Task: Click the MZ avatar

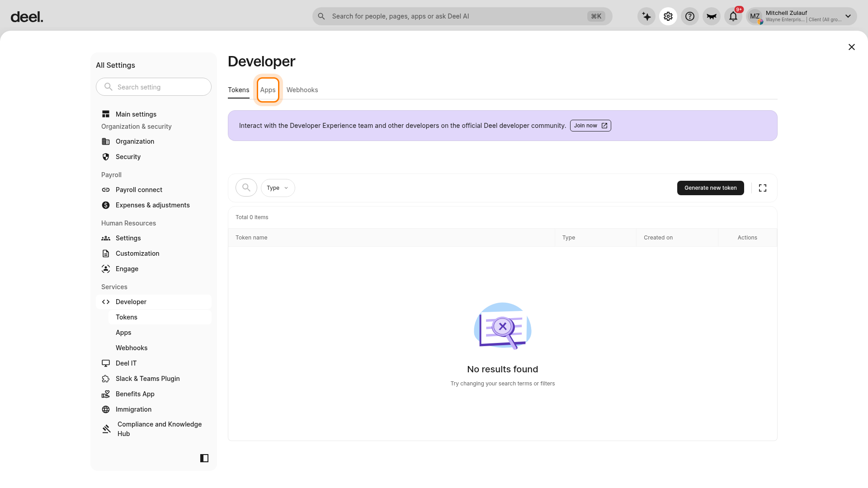Action: pyautogui.click(x=755, y=16)
